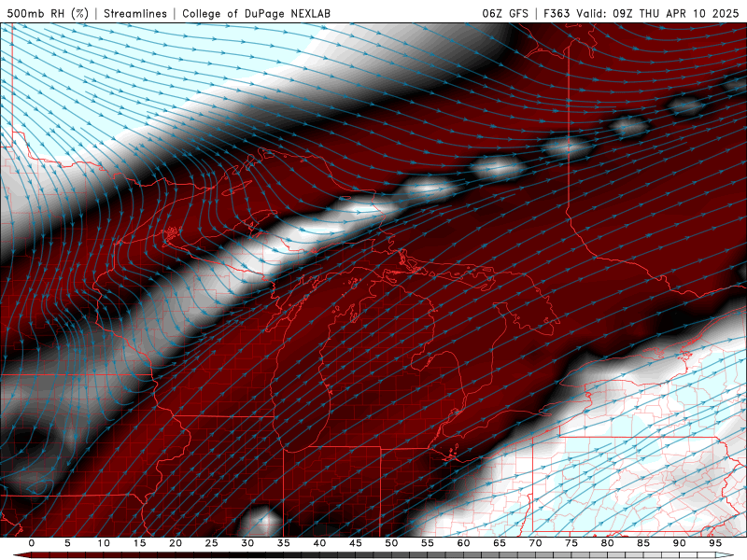Pick the color bar label "30"

point(247,543)
